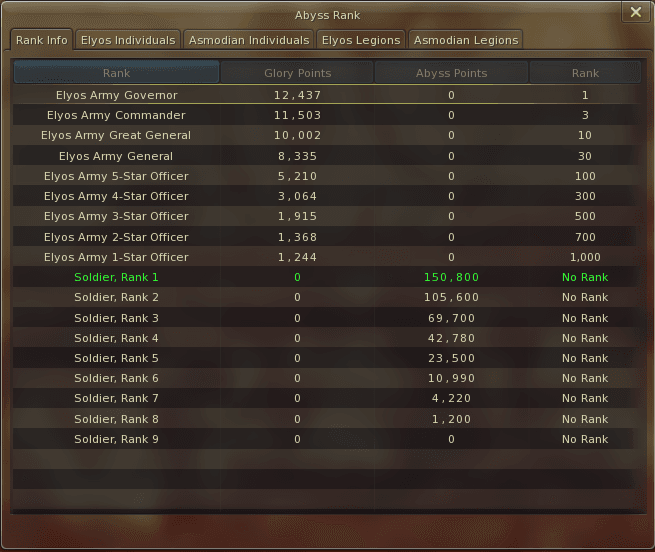Open the Asmodian Individuals tab
Screen dimensions: 655x552
(x=249, y=40)
